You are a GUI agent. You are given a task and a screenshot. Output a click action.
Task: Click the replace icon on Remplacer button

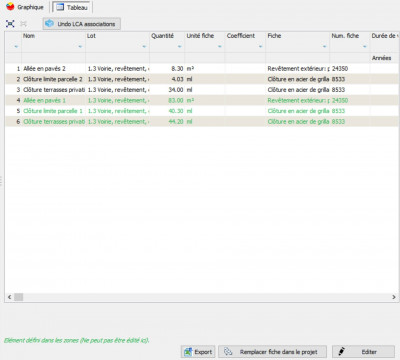point(228,351)
